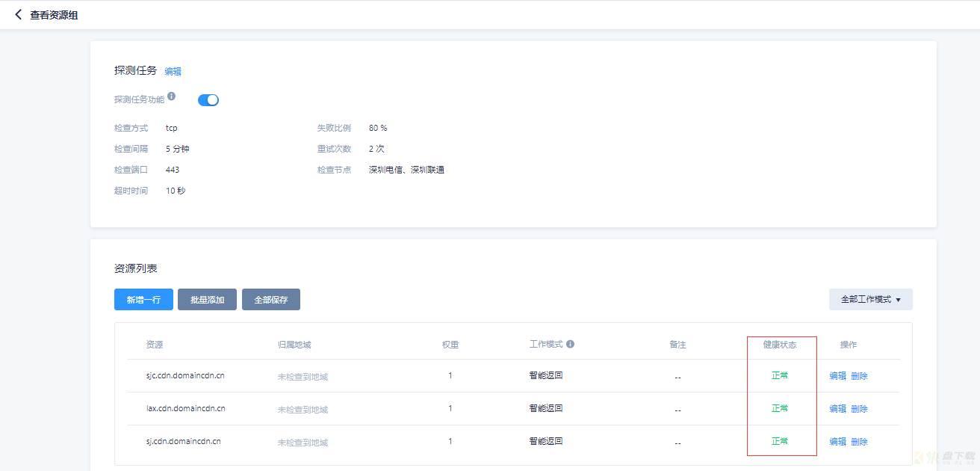Click 正常 status in sjc.cdn.domaincdn.cn row
The height and width of the screenshot is (471, 980).
point(780,375)
